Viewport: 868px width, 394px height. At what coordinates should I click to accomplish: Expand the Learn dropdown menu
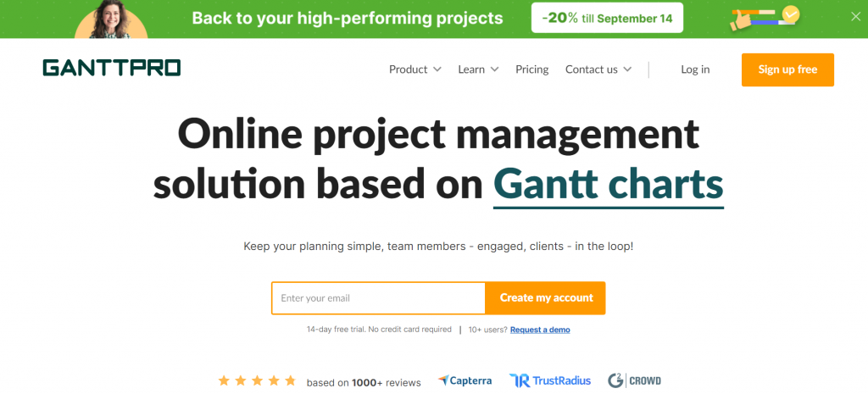pyautogui.click(x=478, y=69)
